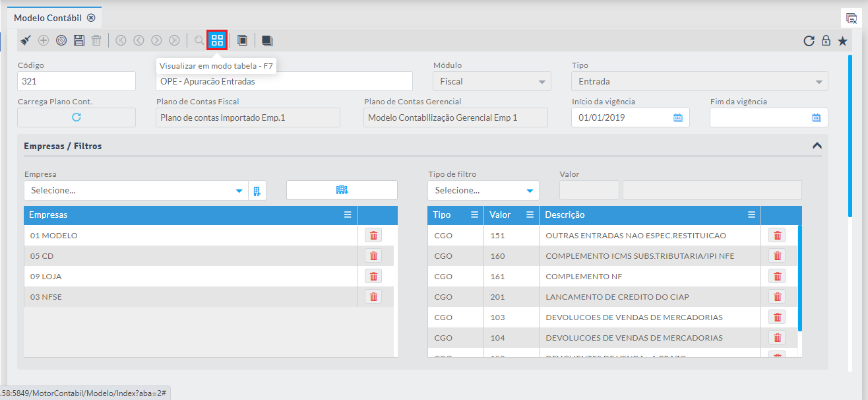Click the refresh icon at the toolbar right
This screenshot has height=400, width=868.
click(x=809, y=41)
